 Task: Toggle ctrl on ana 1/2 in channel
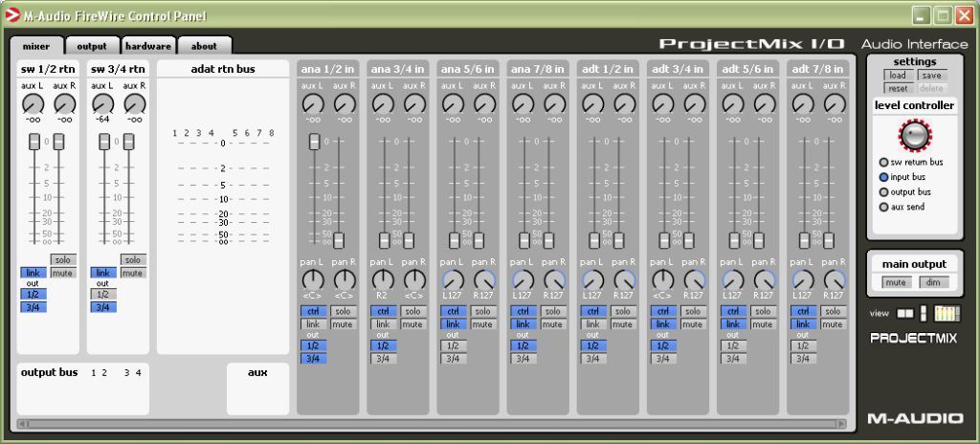[x=313, y=311]
